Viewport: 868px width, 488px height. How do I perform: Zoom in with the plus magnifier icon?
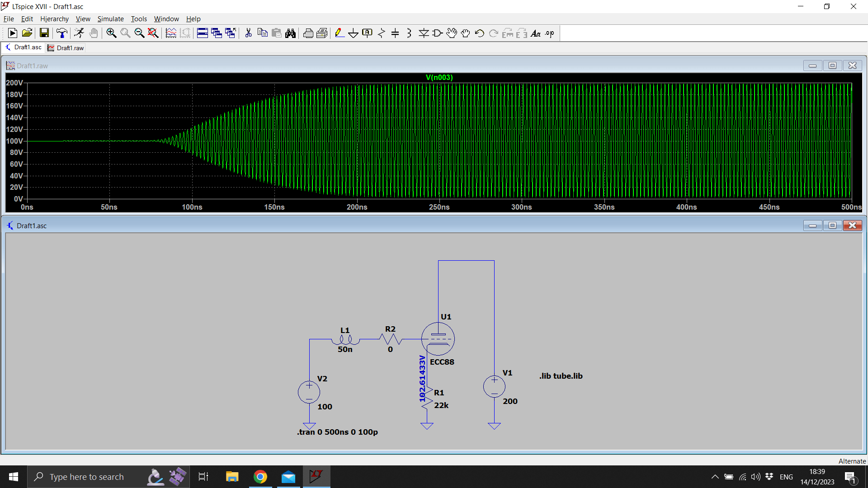tap(111, 33)
